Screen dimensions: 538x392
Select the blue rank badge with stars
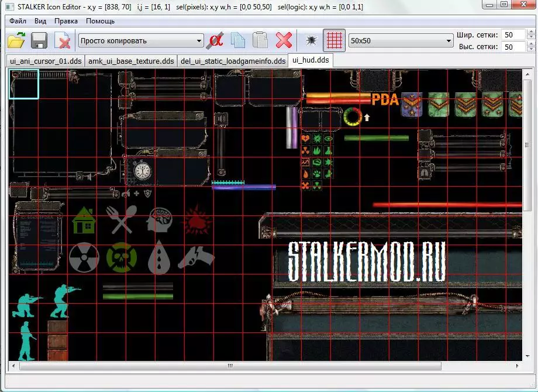412,105
